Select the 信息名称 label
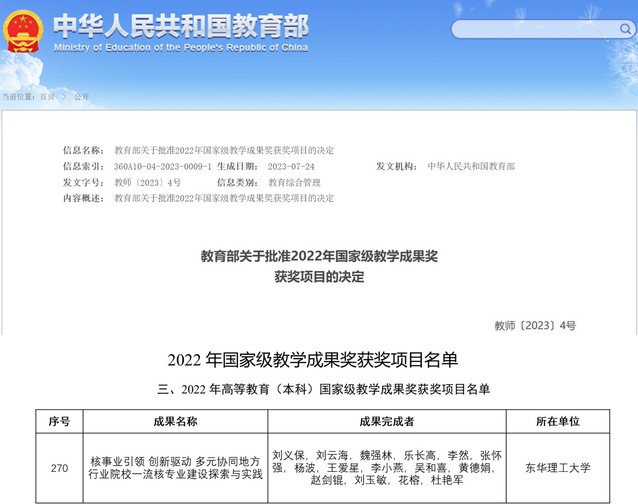This screenshot has height=504, width=638. [83, 150]
